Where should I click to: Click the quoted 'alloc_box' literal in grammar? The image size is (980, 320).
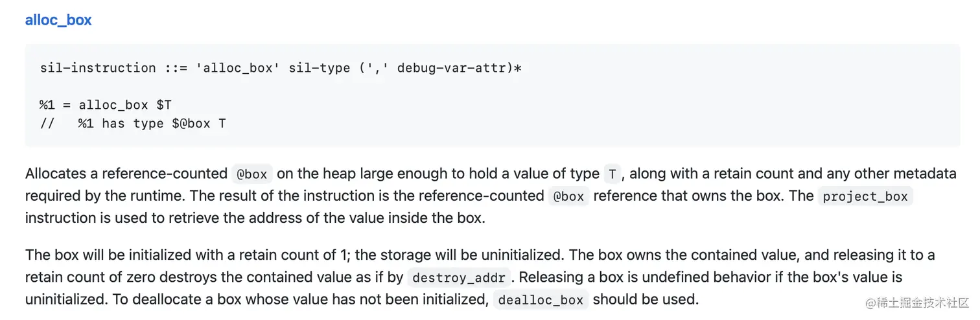point(235,67)
